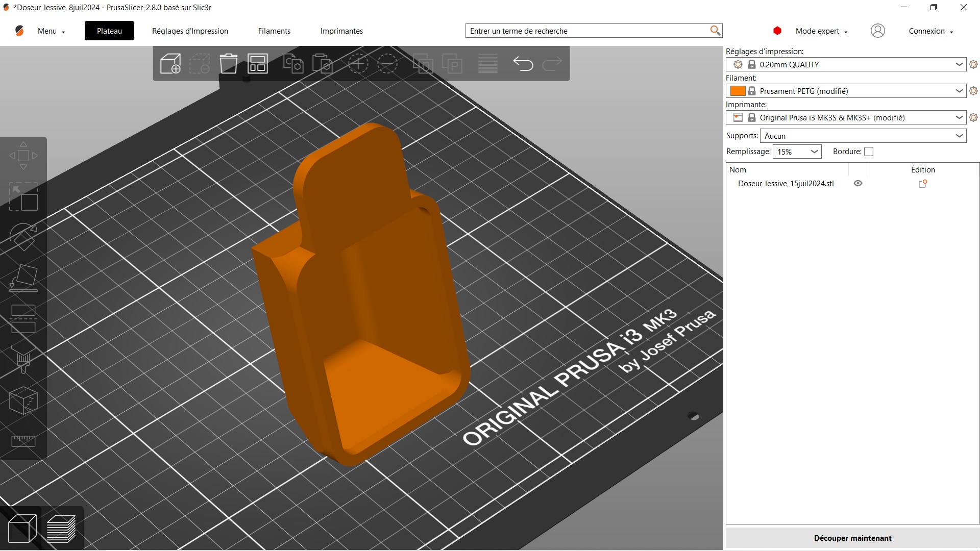The image size is (980, 551).
Task: Click the Arrange objects icon
Action: pos(258,64)
